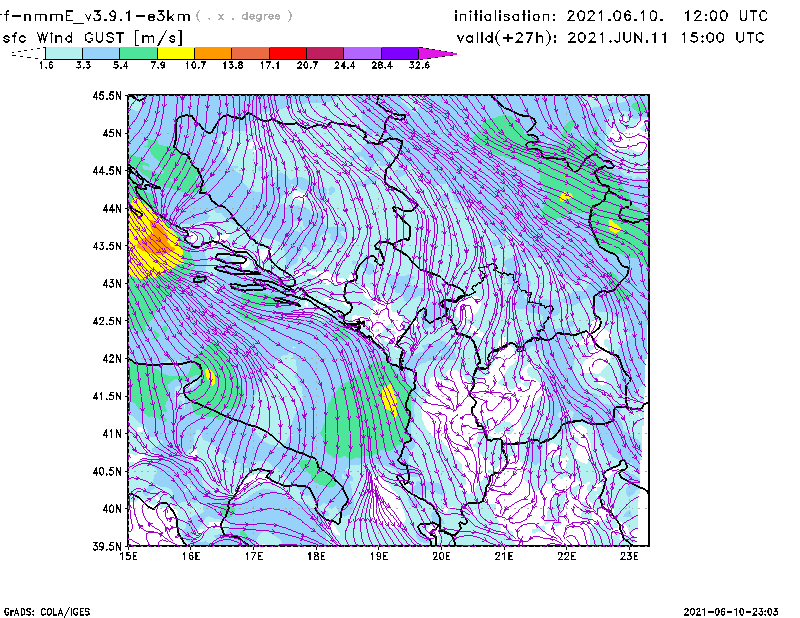Image resolution: width=800 pixels, height=618 pixels.
Task: Click the legend value '17.1'
Action: [269, 65]
